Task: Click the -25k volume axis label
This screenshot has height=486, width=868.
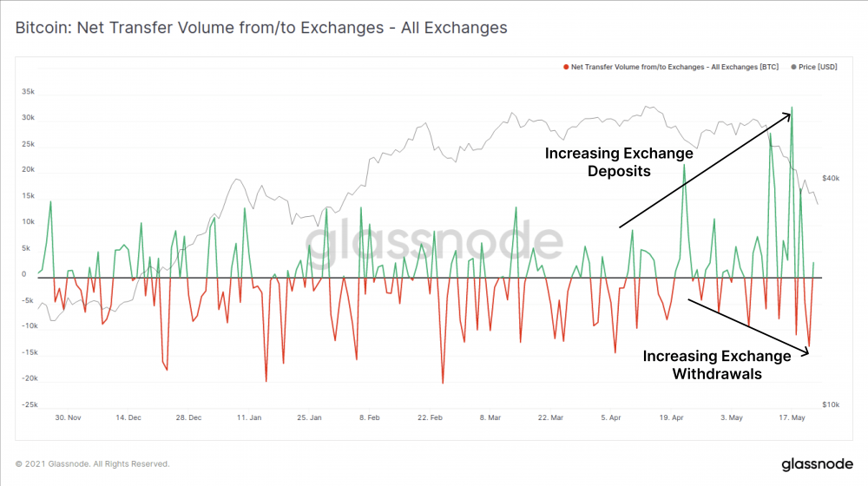Action: pyautogui.click(x=30, y=404)
